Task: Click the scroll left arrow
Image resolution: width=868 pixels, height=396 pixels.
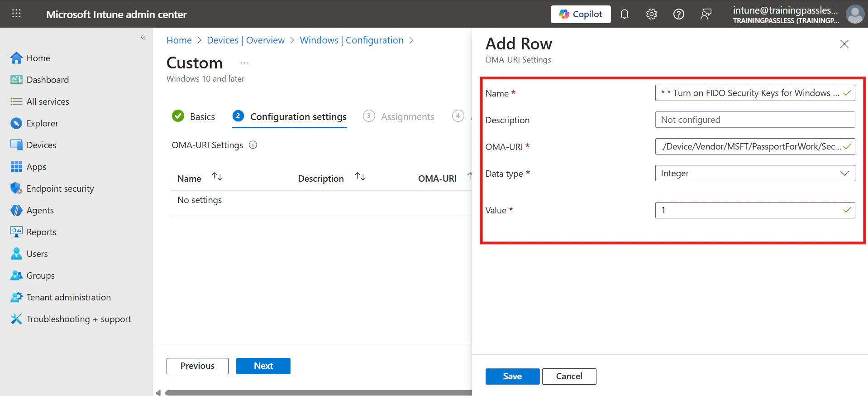Action: tap(158, 393)
